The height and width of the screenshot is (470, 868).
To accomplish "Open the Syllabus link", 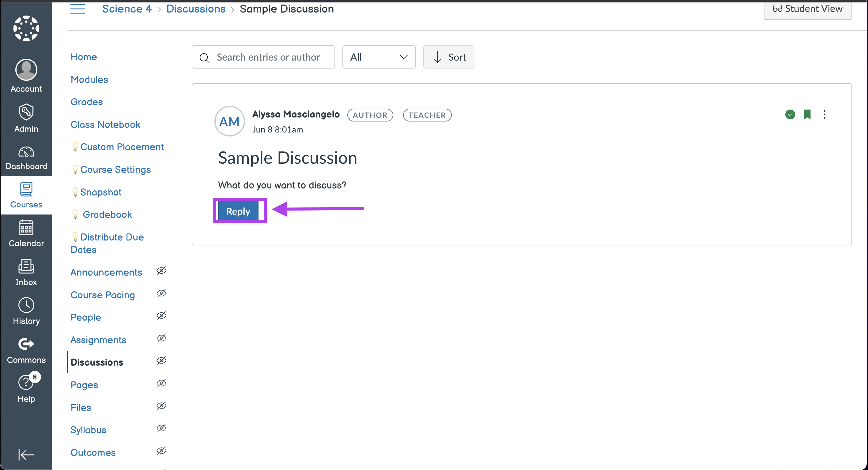I will pyautogui.click(x=88, y=430).
